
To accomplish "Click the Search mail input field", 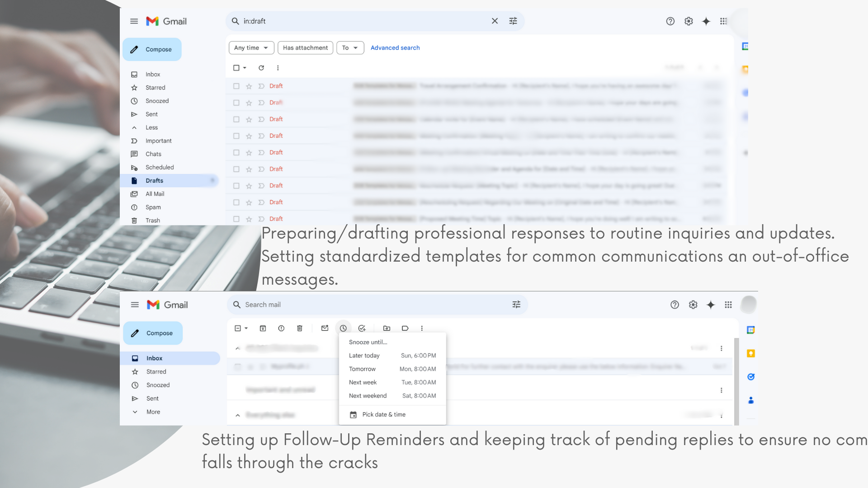I will pos(371,305).
